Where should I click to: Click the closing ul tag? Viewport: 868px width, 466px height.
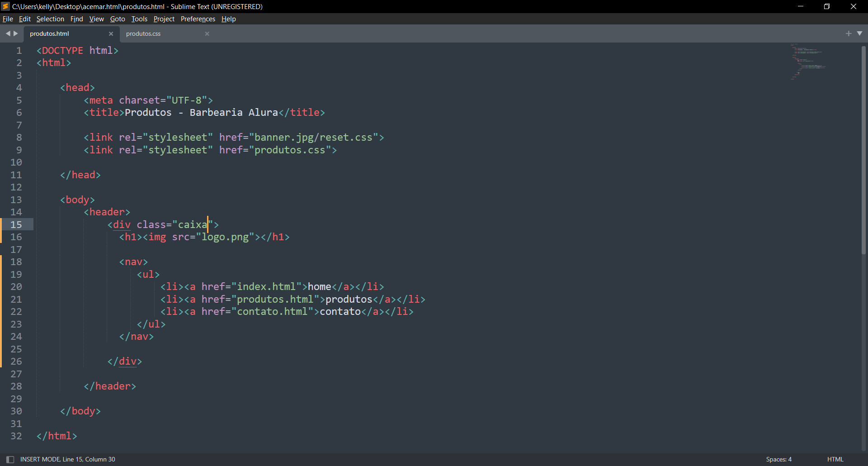pos(151,324)
